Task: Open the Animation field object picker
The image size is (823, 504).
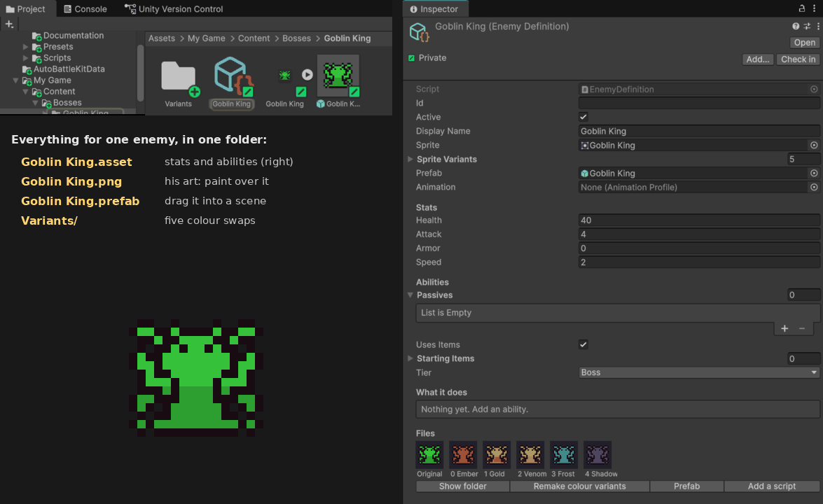Action: (x=814, y=187)
